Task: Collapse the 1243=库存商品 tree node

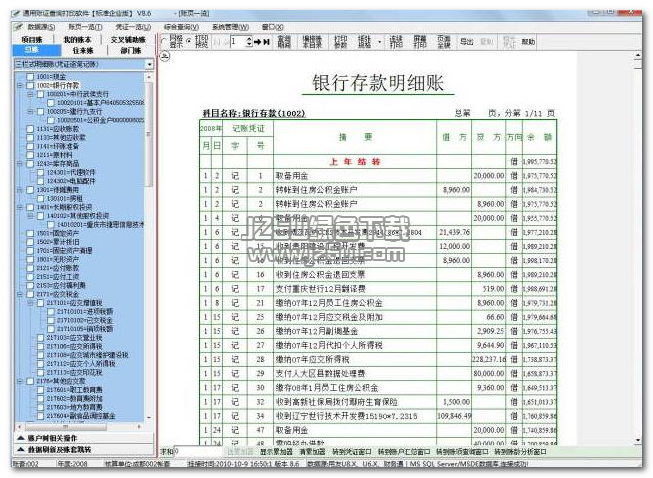Action: [x=20, y=164]
